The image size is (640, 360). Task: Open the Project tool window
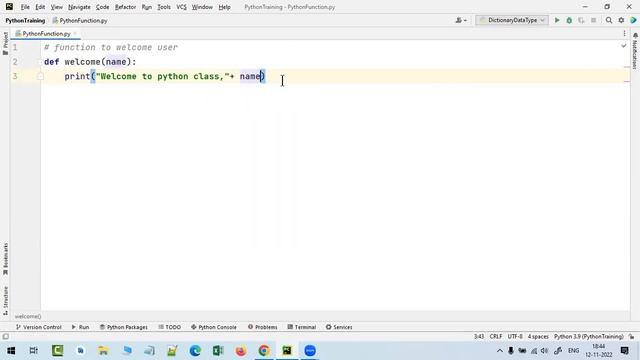pyautogui.click(x=5, y=43)
